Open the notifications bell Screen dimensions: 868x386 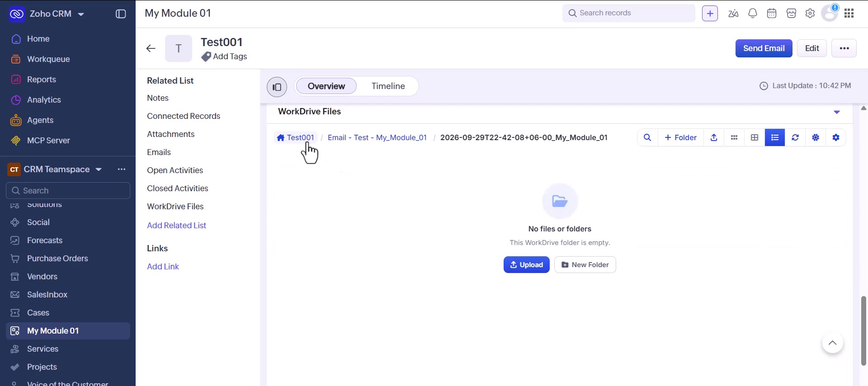click(753, 14)
